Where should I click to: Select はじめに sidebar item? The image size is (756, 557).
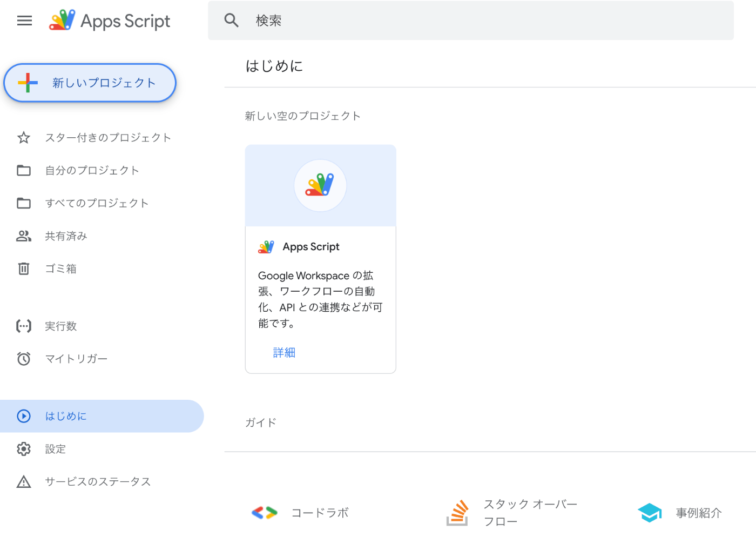click(x=102, y=416)
